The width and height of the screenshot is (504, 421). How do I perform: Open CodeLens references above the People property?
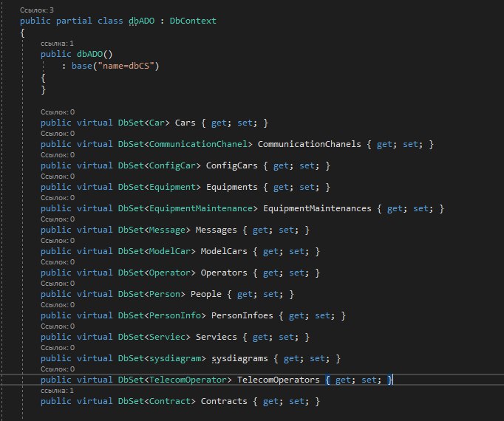pos(58,284)
